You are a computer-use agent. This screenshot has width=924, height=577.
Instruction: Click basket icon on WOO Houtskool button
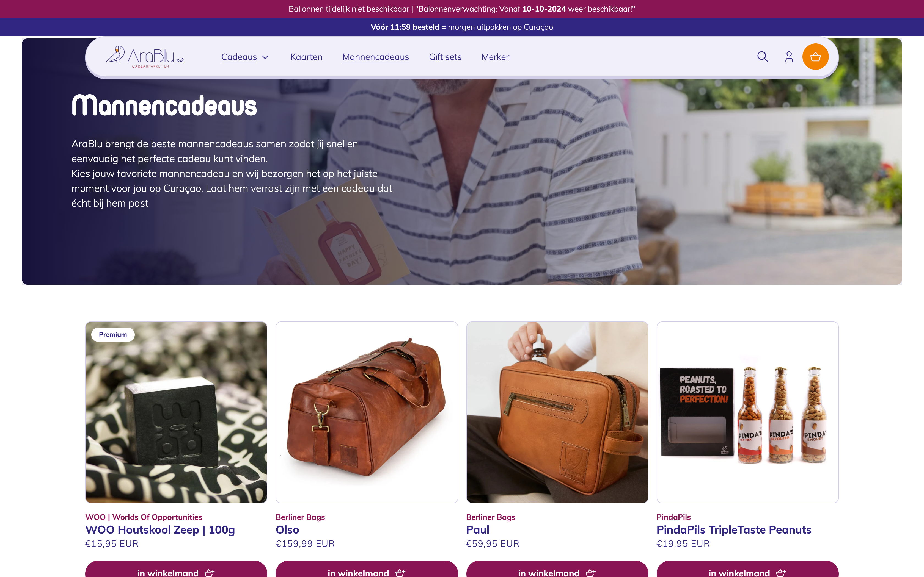tap(209, 572)
